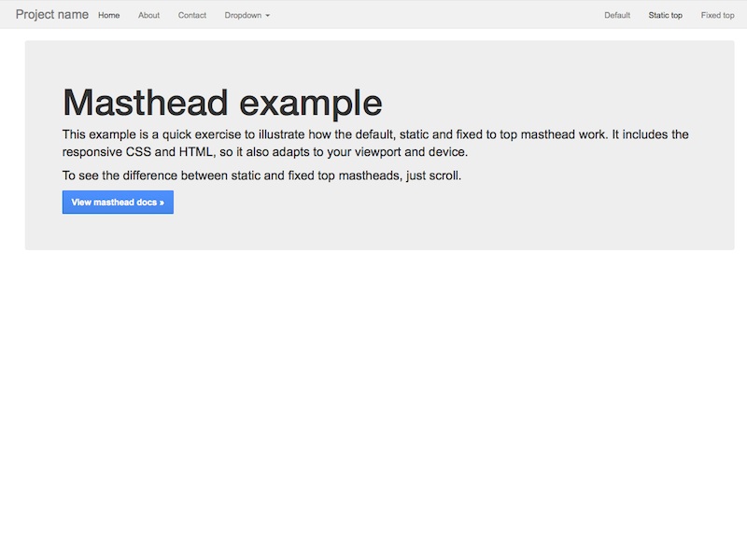This screenshot has height=560, width=747.
Task: Click the 'To see the difference' sentence
Action: tap(261, 175)
